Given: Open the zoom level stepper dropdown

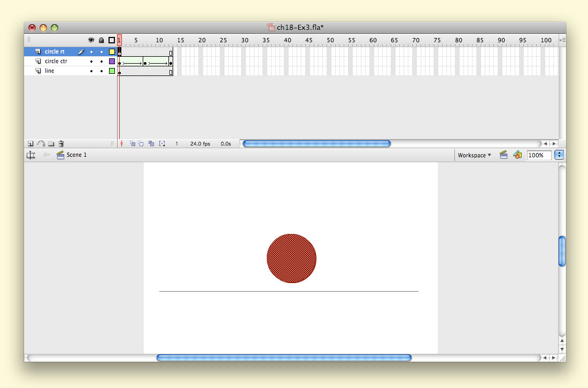Looking at the screenshot, I should [559, 155].
